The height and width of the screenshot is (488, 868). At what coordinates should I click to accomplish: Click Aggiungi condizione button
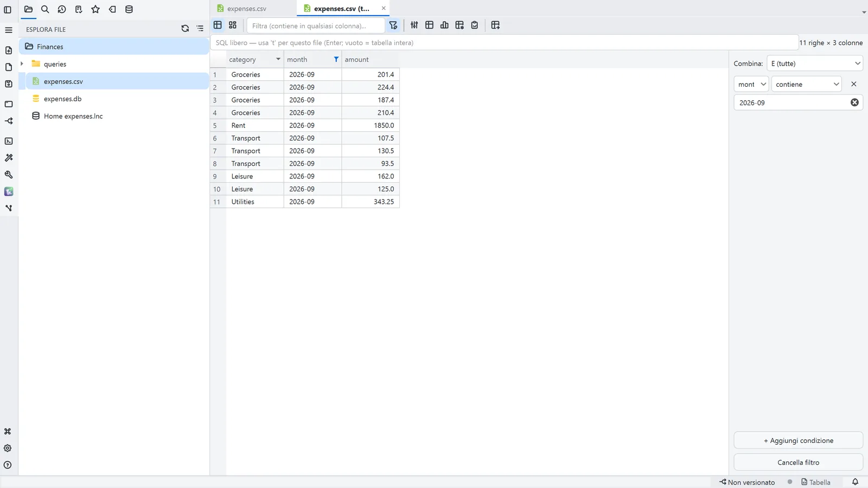tap(799, 440)
